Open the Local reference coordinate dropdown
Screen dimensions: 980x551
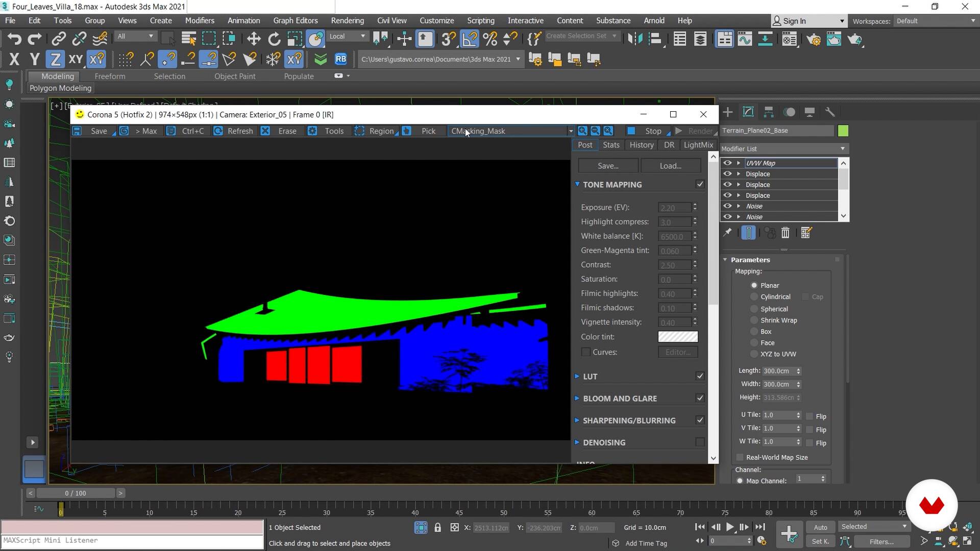coord(347,36)
